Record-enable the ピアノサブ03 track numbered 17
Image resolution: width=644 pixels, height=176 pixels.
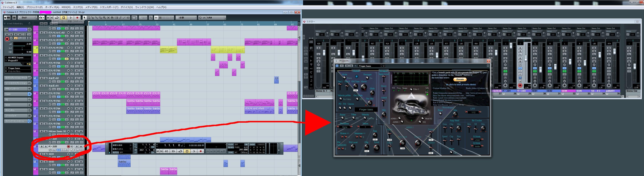coord(68,55)
